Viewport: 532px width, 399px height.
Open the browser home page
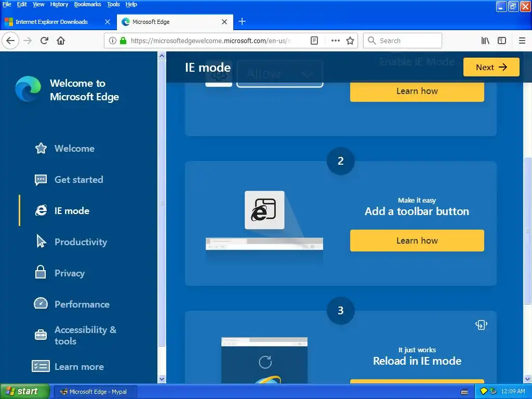[x=61, y=41]
